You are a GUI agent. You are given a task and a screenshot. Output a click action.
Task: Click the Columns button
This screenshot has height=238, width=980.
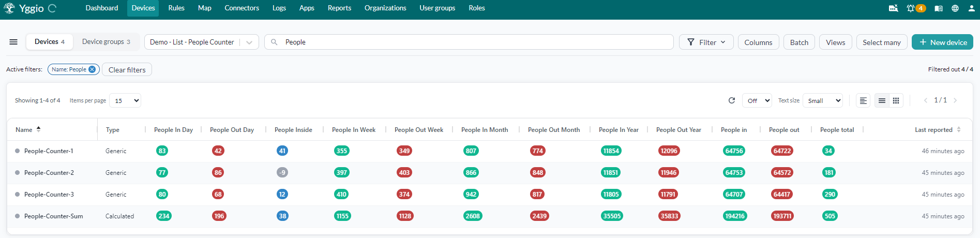(758, 42)
